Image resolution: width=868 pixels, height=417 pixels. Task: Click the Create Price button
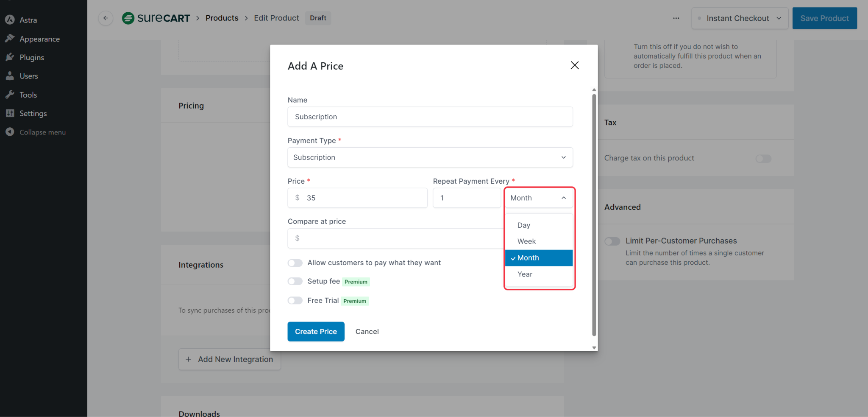pos(316,331)
